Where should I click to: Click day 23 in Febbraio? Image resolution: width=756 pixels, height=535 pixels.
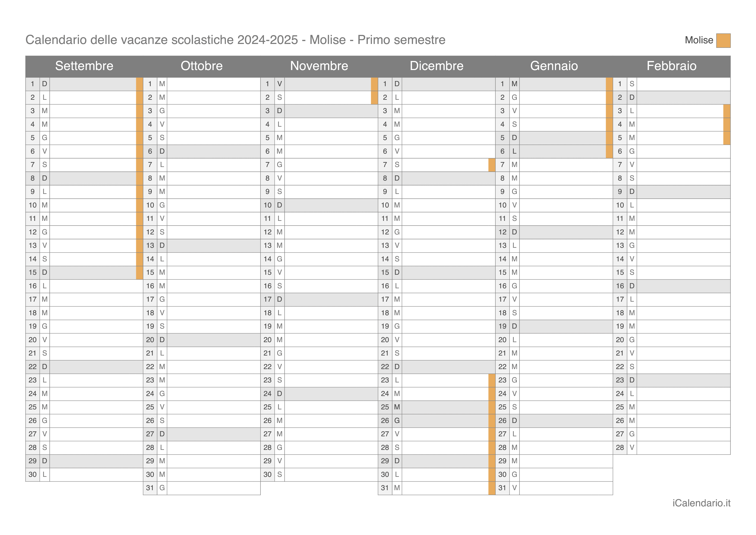pyautogui.click(x=620, y=380)
